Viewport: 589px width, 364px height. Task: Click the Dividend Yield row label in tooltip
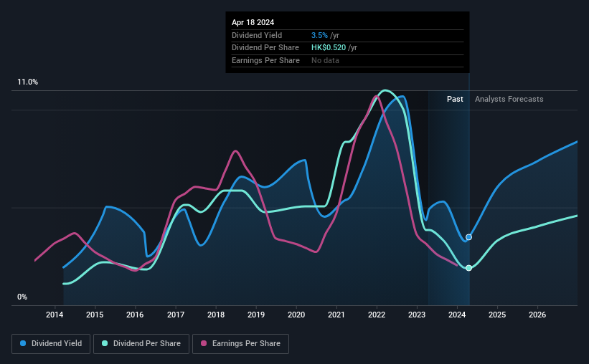tap(257, 35)
